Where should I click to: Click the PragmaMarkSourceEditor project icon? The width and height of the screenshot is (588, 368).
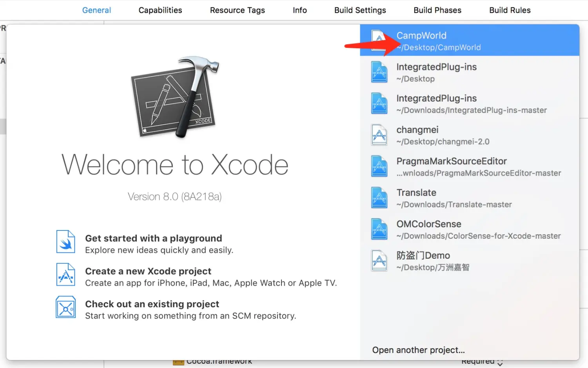pos(379,166)
